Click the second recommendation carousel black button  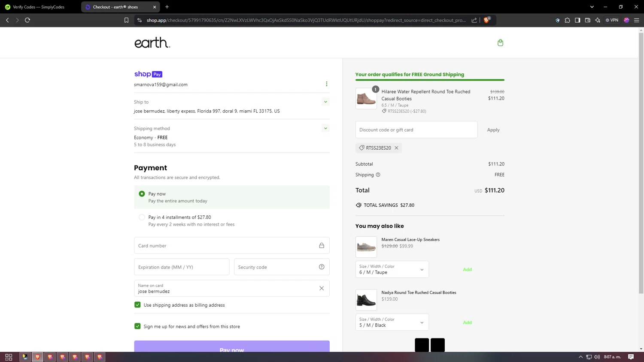pos(437,345)
